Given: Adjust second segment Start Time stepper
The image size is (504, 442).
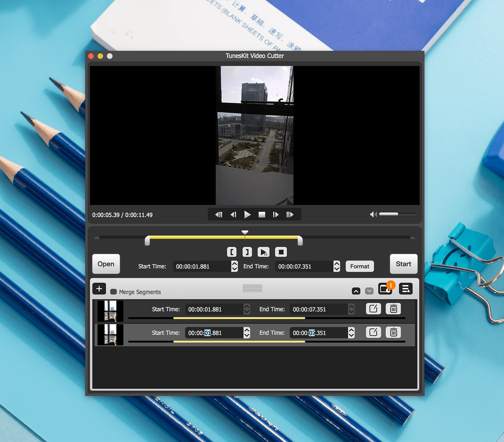Looking at the screenshot, I should coord(247,333).
